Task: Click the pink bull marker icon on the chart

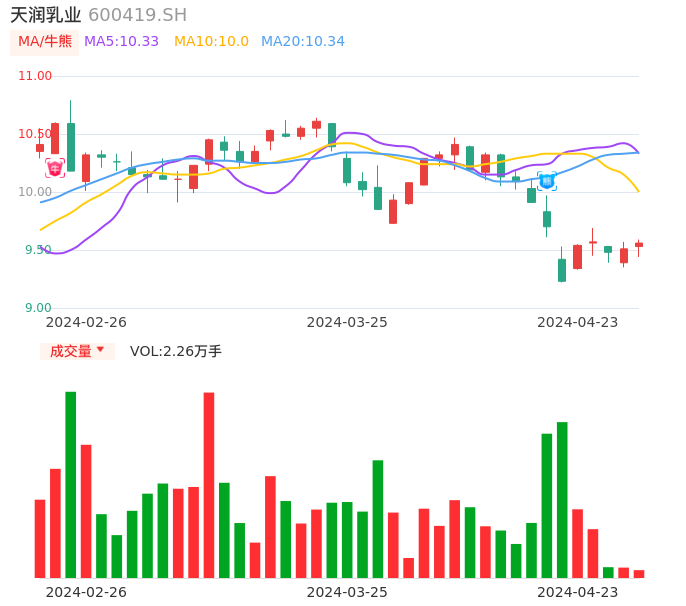Action: coord(55,168)
